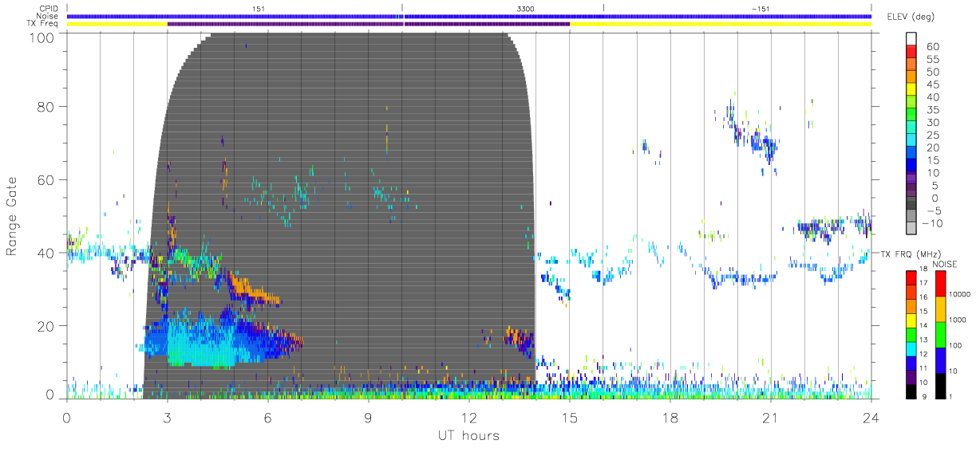Select the cyan 12–13 MHz TX FRQ swatch
Screen dimensions: 980x452
coord(912,348)
